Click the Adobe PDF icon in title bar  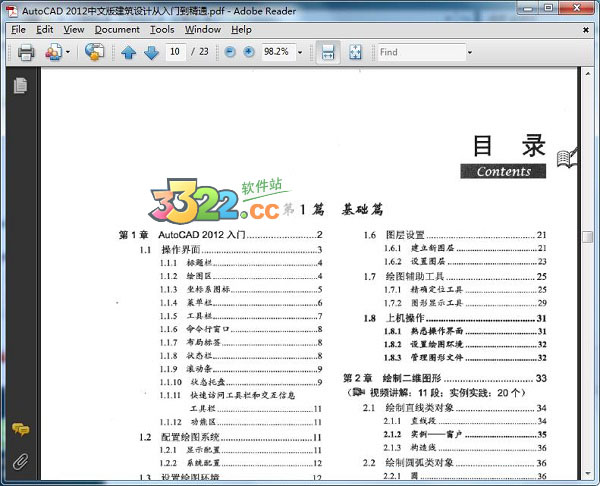[12, 10]
